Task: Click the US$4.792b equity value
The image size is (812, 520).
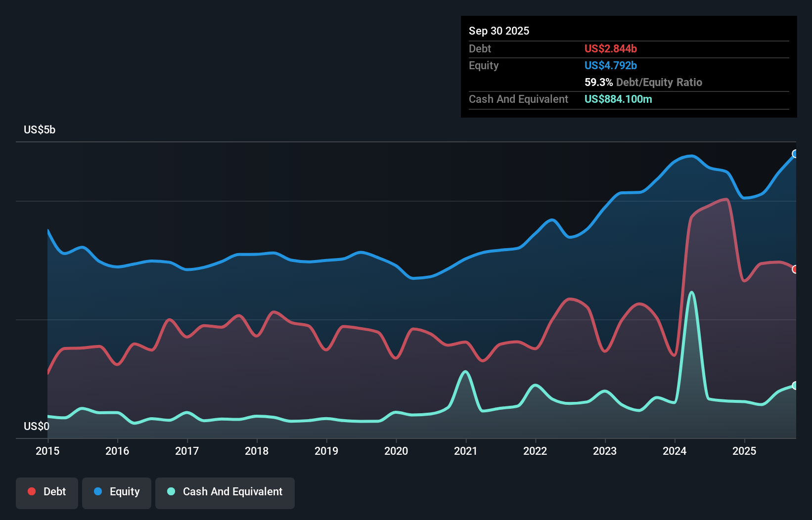Action: click(611, 65)
